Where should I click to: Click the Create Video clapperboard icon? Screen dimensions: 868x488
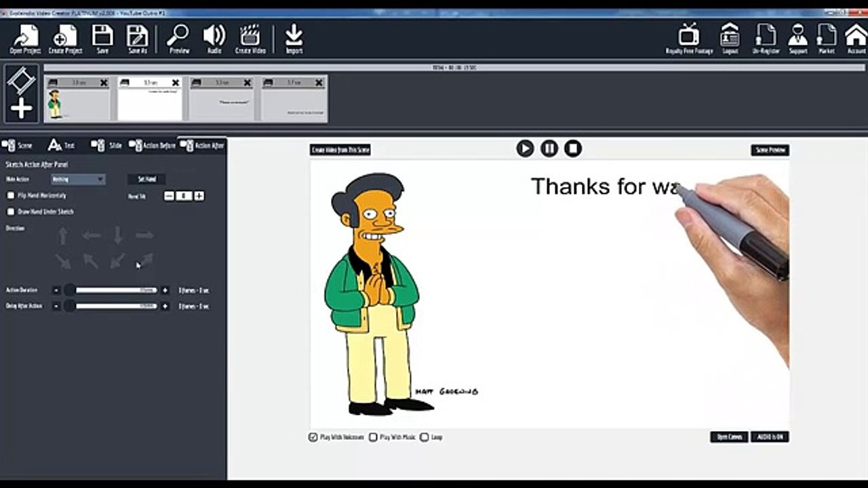[x=250, y=39]
